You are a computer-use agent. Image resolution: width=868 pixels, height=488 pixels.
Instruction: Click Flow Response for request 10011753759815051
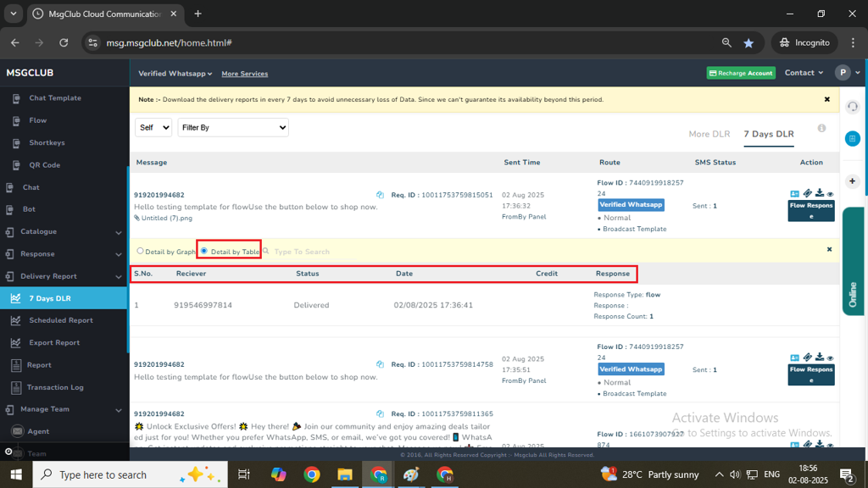pos(811,211)
